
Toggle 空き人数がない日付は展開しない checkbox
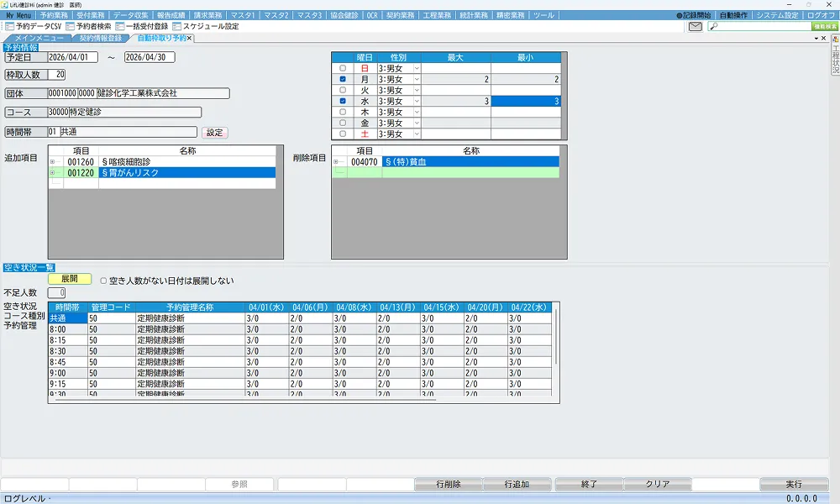[103, 281]
